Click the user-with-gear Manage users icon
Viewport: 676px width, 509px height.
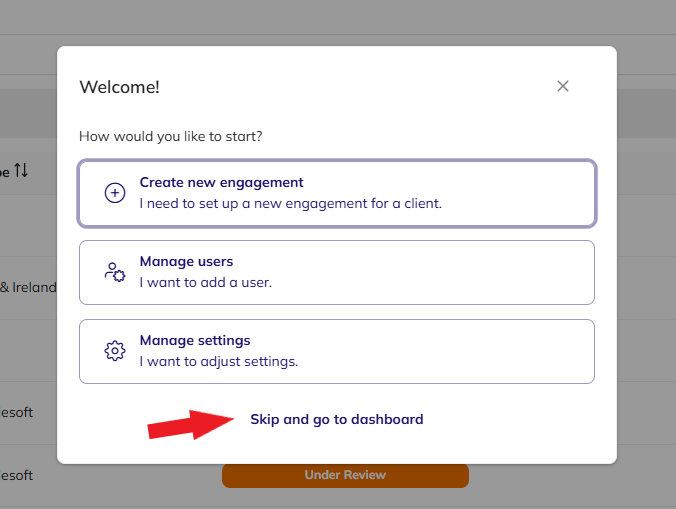tap(115, 272)
